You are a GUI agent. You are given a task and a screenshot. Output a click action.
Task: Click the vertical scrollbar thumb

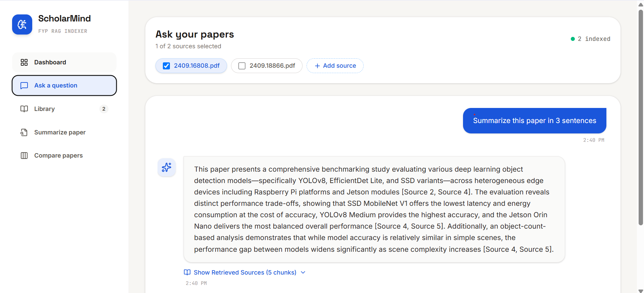(x=641, y=117)
